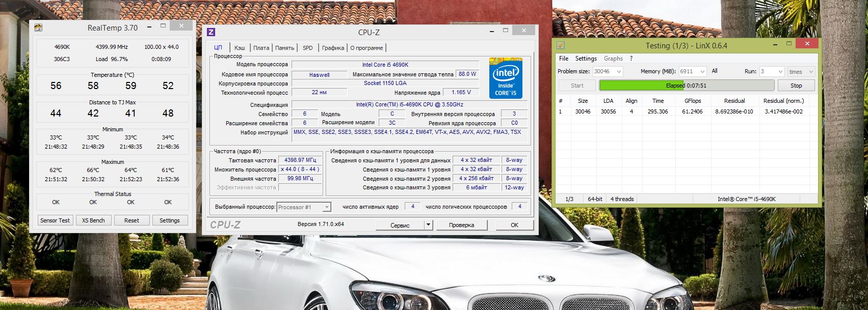The width and height of the screenshot is (868, 310).
Task: Open the Processor #1 selection dropdown
Action: click(327, 207)
